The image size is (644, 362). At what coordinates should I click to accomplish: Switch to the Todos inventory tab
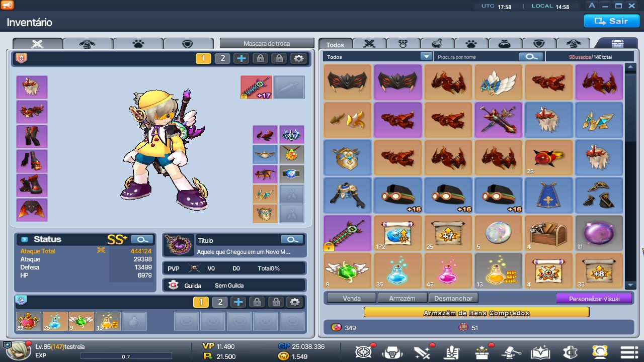tap(335, 44)
